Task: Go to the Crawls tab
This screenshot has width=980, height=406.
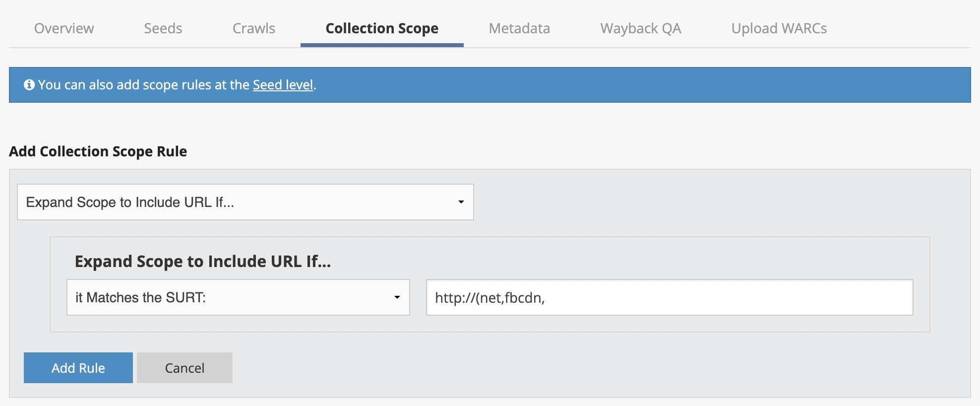Action: click(x=253, y=28)
